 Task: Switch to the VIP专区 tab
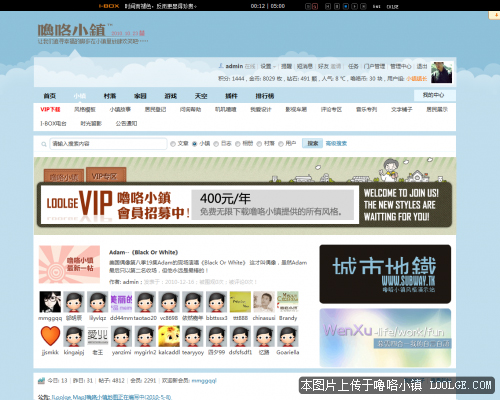point(106,175)
